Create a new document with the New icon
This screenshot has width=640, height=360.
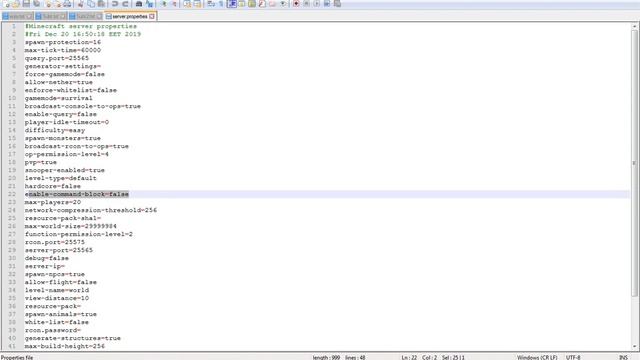(x=5, y=4)
